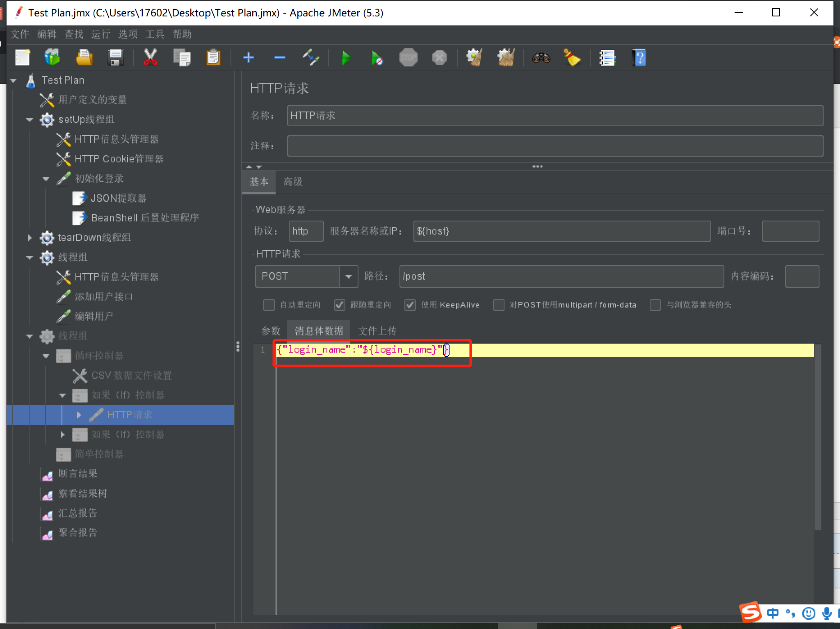This screenshot has width=840, height=629.
Task: Switch to the 文件上传 tab
Action: 377,331
